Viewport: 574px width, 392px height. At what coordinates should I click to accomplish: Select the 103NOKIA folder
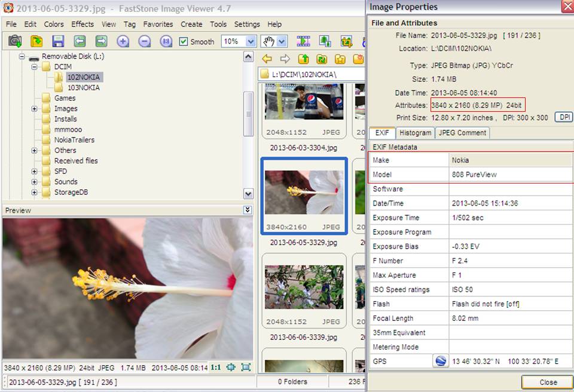83,88
